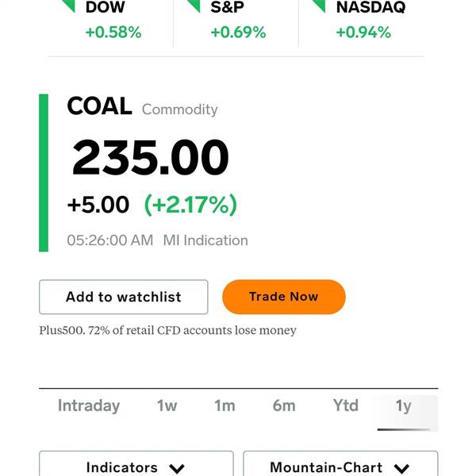
Task: Click the orange Trade Now button
Action: pyautogui.click(x=284, y=297)
